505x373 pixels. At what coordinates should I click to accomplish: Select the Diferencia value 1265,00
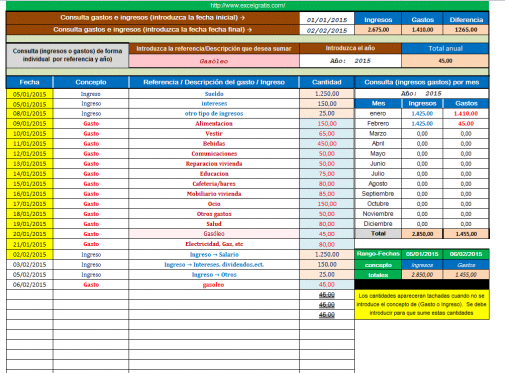(x=466, y=30)
